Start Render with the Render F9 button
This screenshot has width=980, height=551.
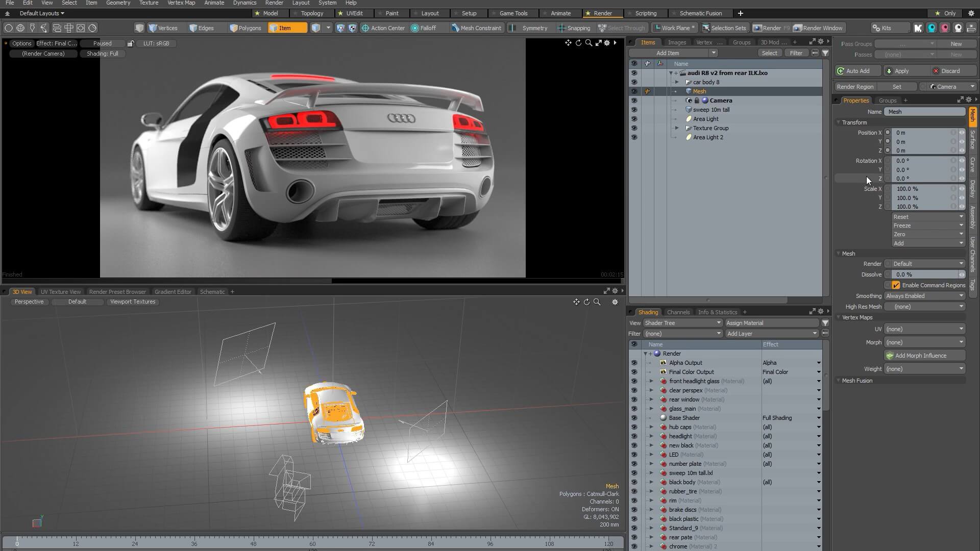pyautogui.click(x=771, y=28)
